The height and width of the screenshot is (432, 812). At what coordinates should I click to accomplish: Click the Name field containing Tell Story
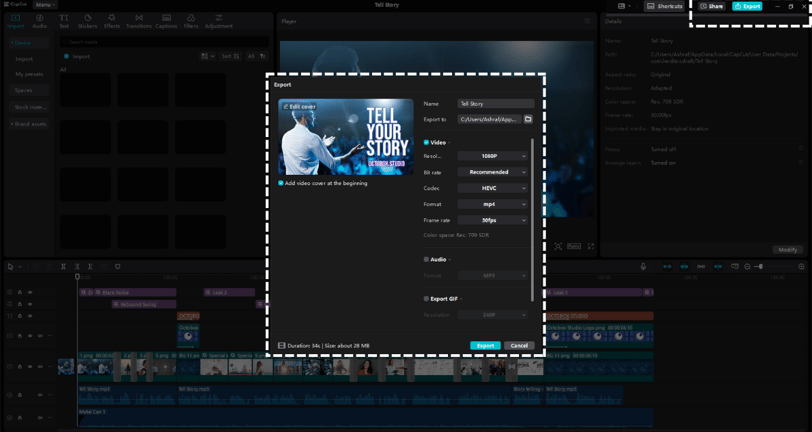point(496,104)
